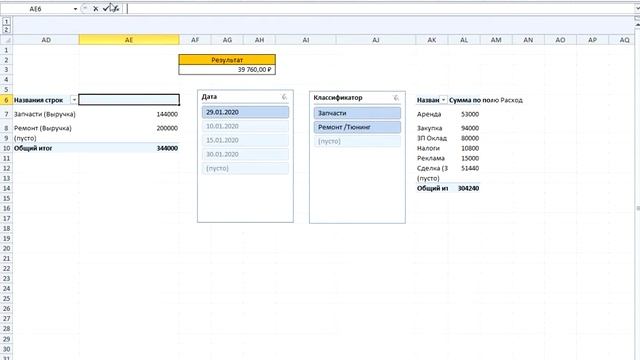The width and height of the screenshot is (640, 360).
Task: Select the 80000 value cell
Action: 464,138
